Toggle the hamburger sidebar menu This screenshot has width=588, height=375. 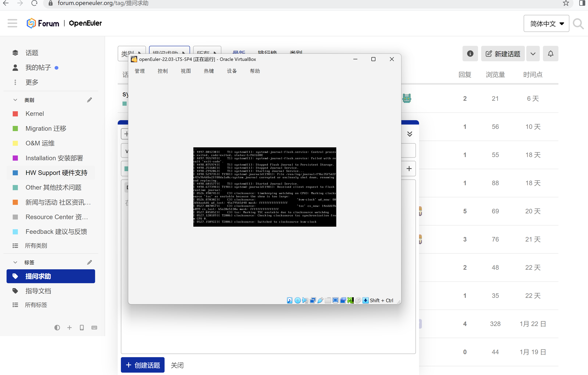[x=12, y=23]
